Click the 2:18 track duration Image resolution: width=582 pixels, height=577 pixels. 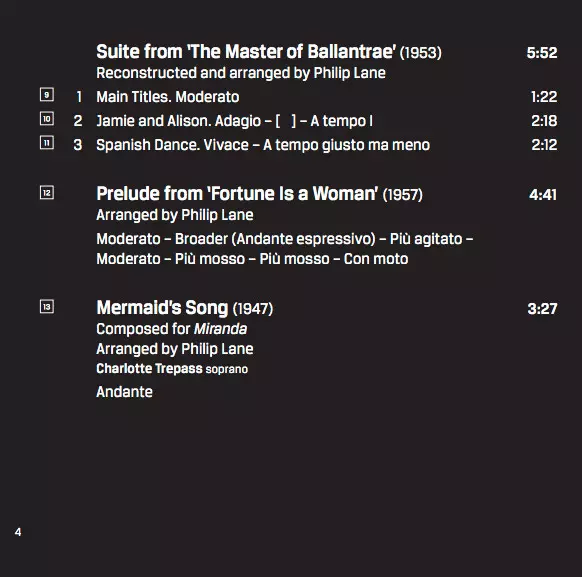tap(544, 121)
